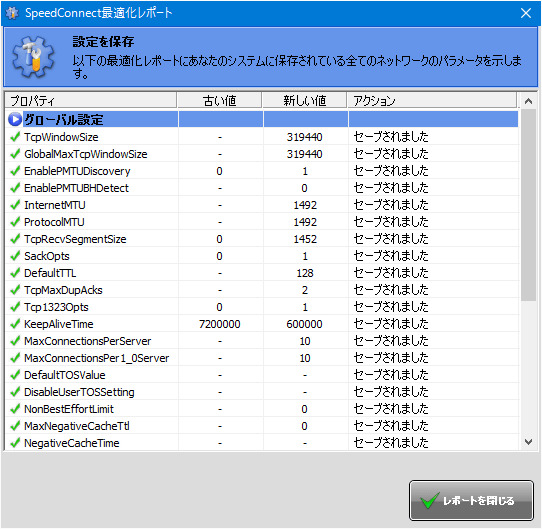Click new value 319440 in TcpWindowSize row
542x529 pixels.
pos(305,137)
